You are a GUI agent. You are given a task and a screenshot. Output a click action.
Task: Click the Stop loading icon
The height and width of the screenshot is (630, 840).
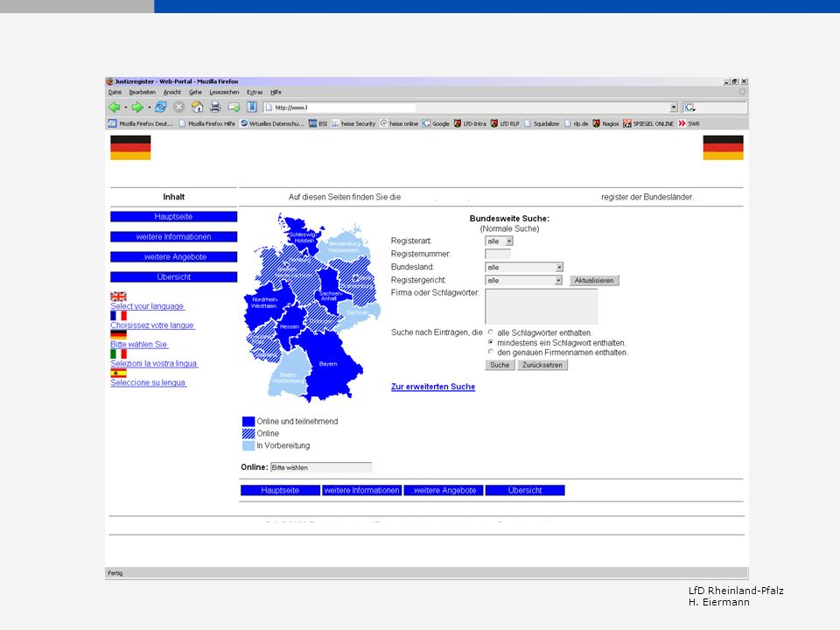(178, 107)
